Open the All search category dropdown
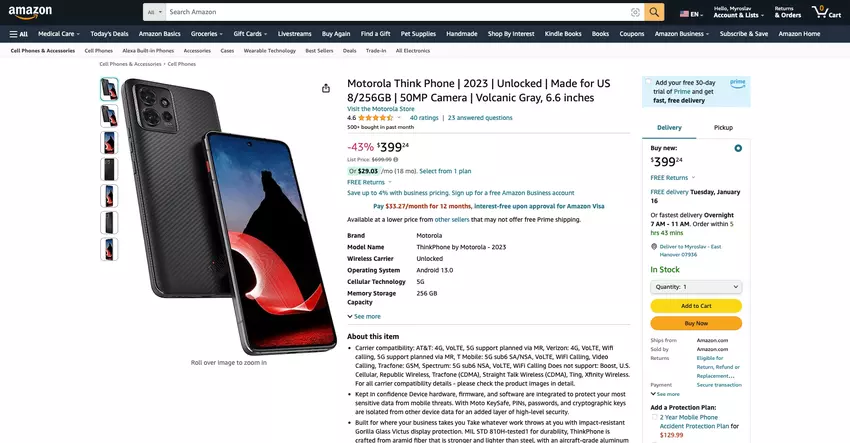Viewport: 850px width, 443px height. (154, 12)
